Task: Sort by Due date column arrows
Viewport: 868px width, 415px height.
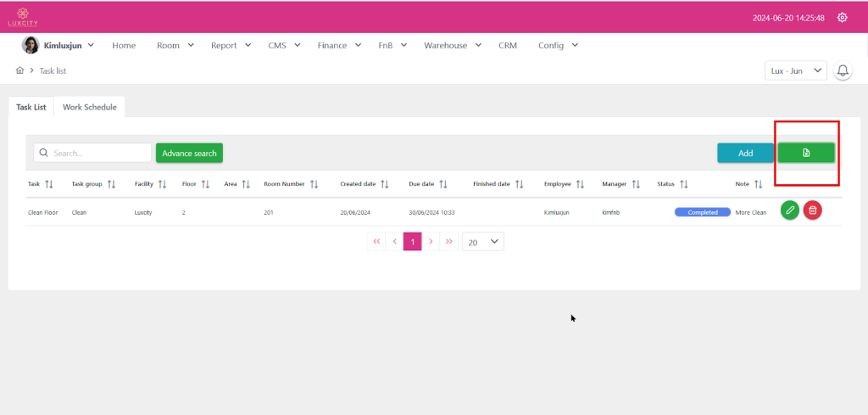Action: point(442,184)
